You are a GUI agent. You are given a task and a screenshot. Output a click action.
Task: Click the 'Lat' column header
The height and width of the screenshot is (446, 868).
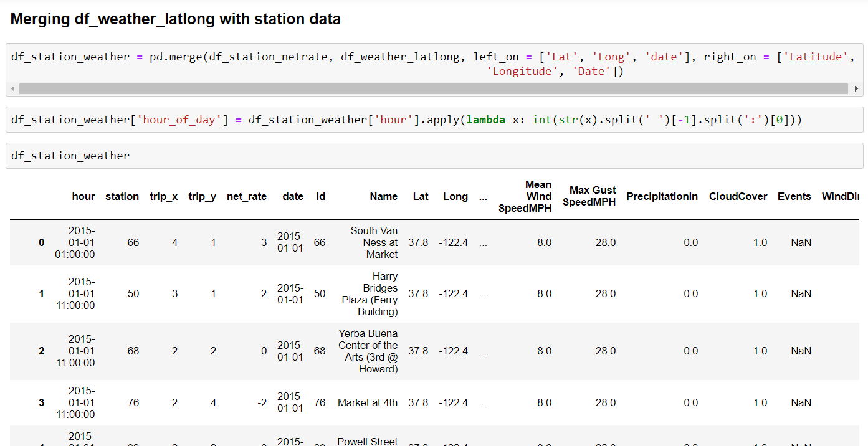421,197
